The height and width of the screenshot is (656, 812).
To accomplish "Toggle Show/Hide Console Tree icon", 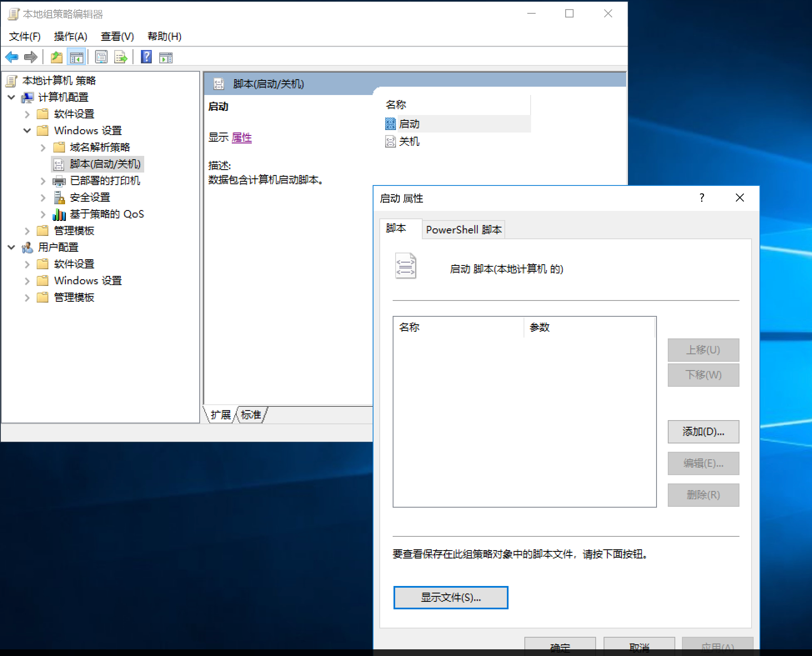I will click(x=76, y=57).
